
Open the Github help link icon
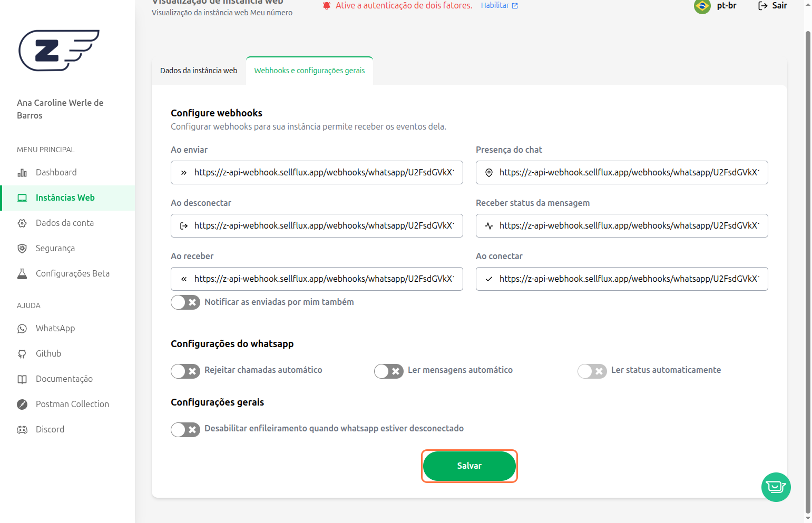coord(22,354)
